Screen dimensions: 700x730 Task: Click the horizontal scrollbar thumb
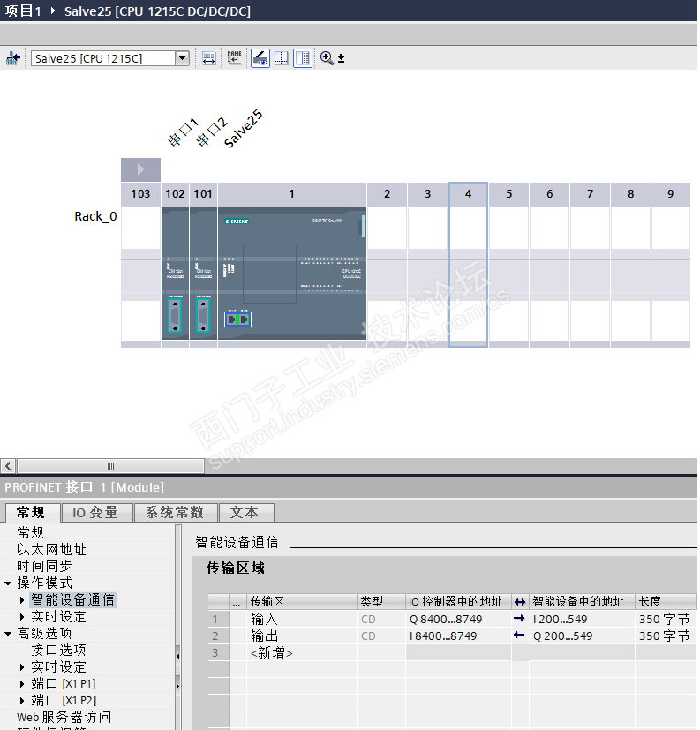[x=110, y=465]
